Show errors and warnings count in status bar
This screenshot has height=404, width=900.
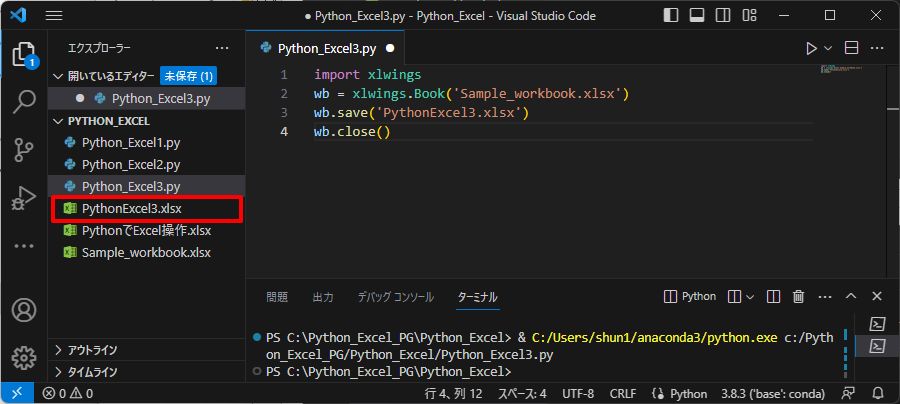pyautogui.click(x=68, y=394)
